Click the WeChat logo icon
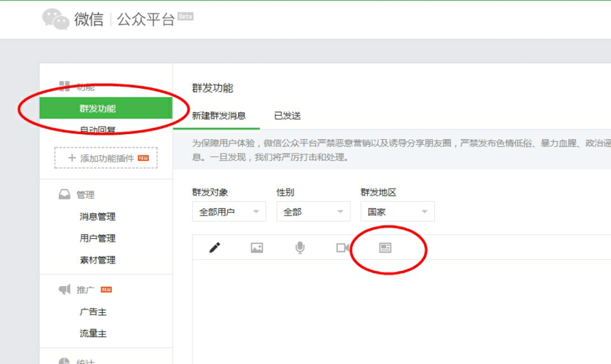The height and width of the screenshot is (364, 611). pyautogui.click(x=56, y=19)
